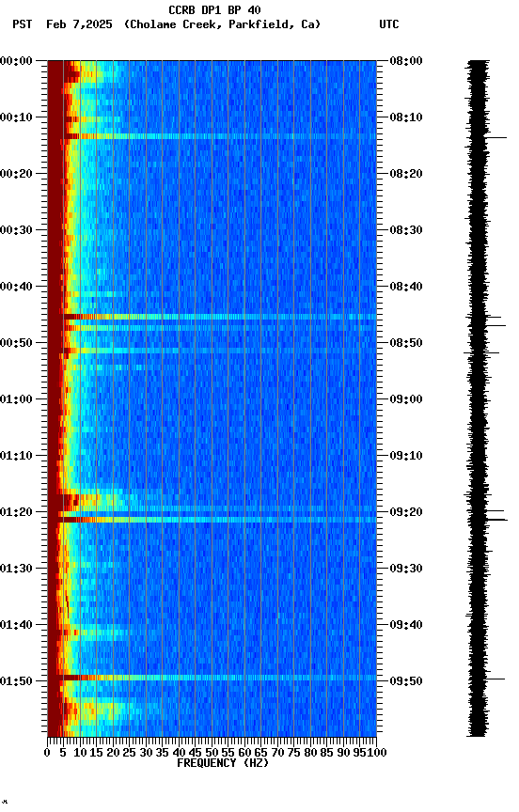The height and width of the screenshot is (812, 519).
Task: Click the UTC time label "08:00"
Action: pyautogui.click(x=406, y=61)
